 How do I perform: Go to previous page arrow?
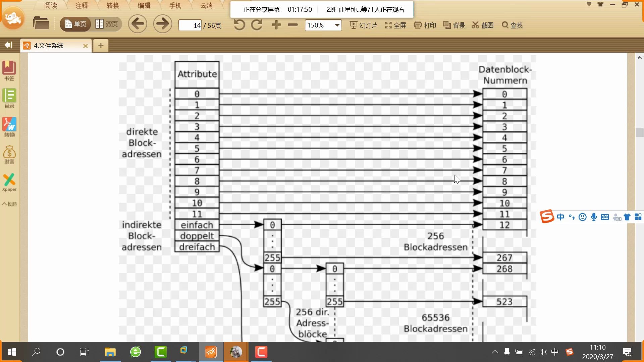tap(138, 24)
